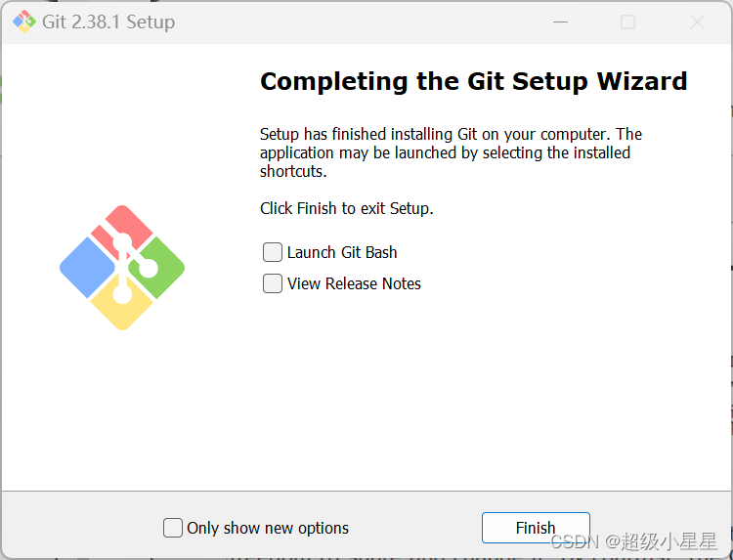
Task: Maximize the Git Setup window
Action: click(627, 22)
